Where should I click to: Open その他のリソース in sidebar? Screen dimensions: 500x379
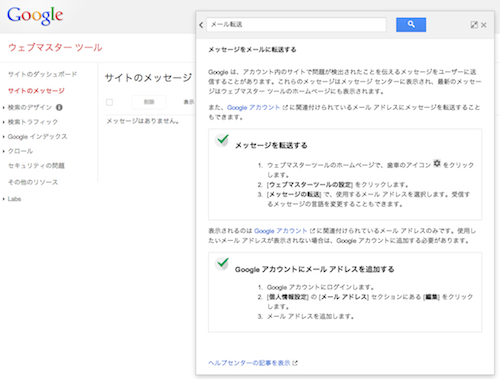33,182
